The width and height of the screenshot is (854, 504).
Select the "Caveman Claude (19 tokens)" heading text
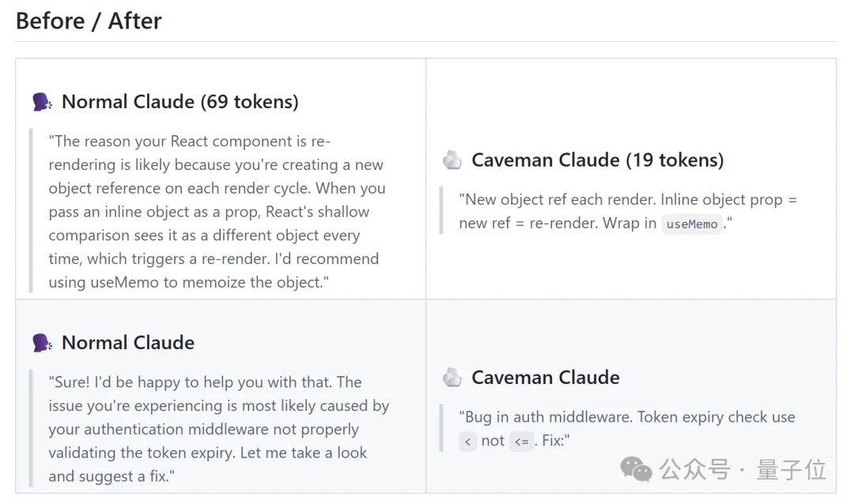pos(597,160)
